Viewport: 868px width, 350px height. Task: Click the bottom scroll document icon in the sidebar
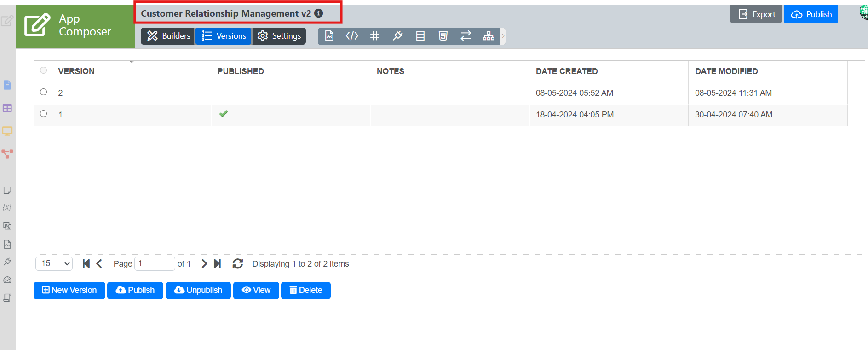7,298
